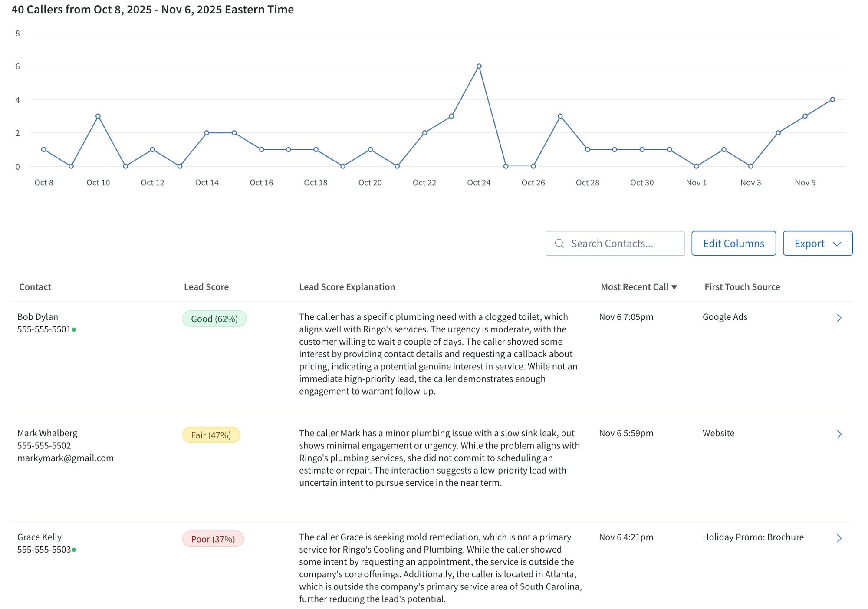The height and width of the screenshot is (609, 868).
Task: Click the Nov 5 data point on the chart
Action: coord(805,116)
